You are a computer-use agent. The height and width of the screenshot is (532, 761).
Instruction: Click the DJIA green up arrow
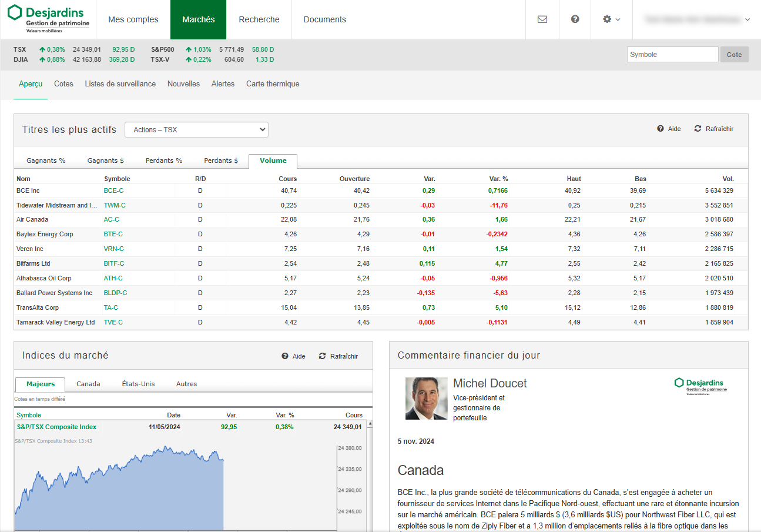(42, 59)
